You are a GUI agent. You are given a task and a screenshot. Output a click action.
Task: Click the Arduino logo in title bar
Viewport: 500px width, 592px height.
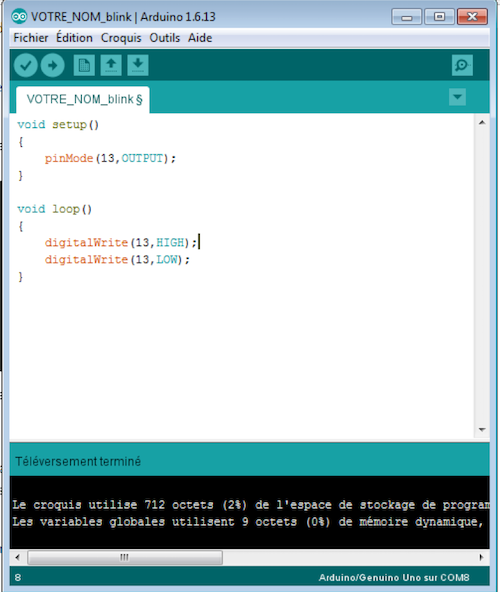click(x=19, y=17)
